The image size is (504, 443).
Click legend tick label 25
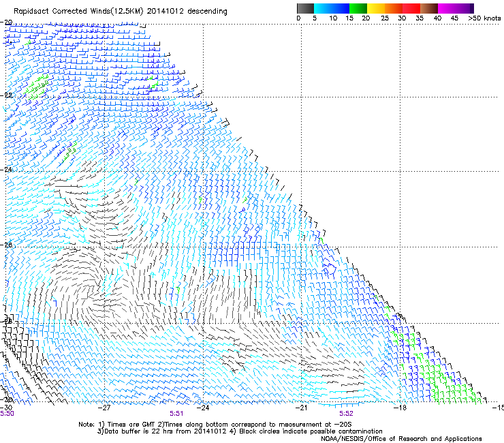(385, 18)
